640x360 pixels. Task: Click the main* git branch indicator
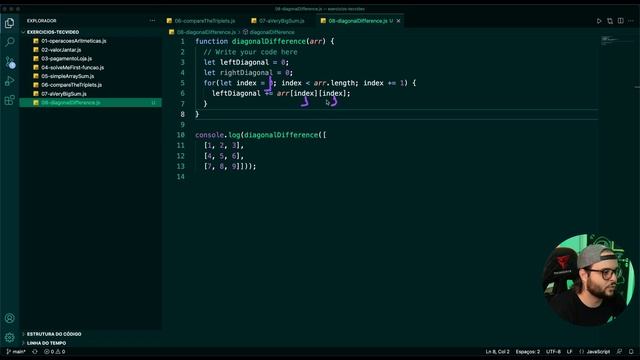[16, 351]
